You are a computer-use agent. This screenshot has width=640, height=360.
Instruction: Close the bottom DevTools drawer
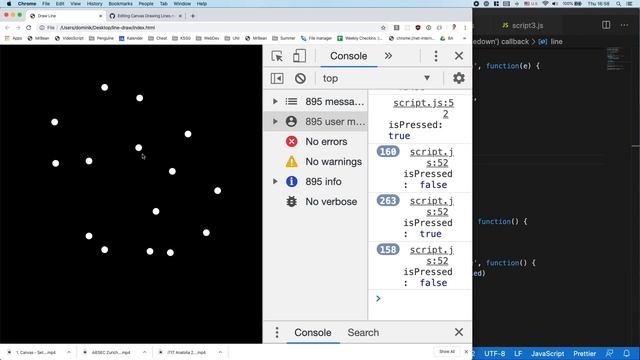tap(459, 332)
